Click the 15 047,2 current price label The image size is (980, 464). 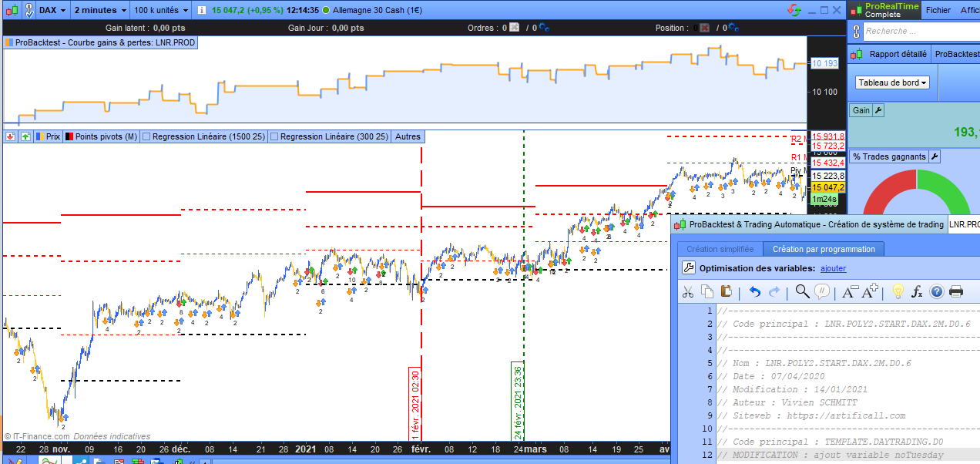[829, 187]
